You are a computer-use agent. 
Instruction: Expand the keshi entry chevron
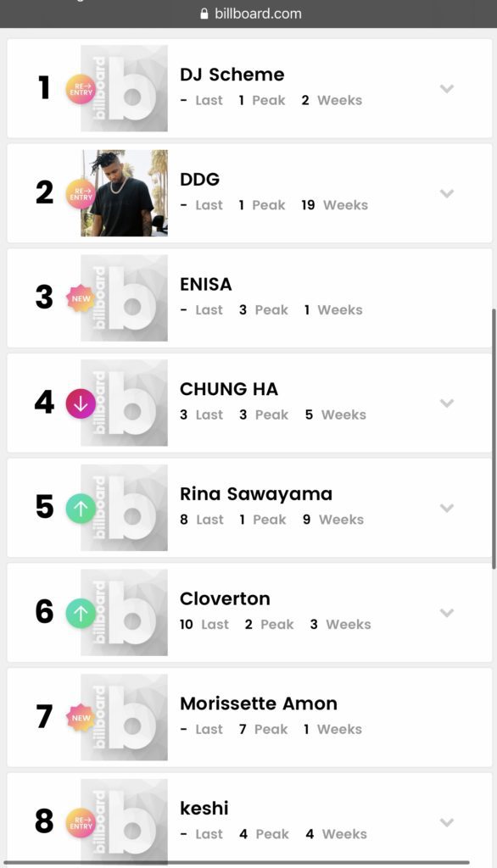(x=447, y=822)
